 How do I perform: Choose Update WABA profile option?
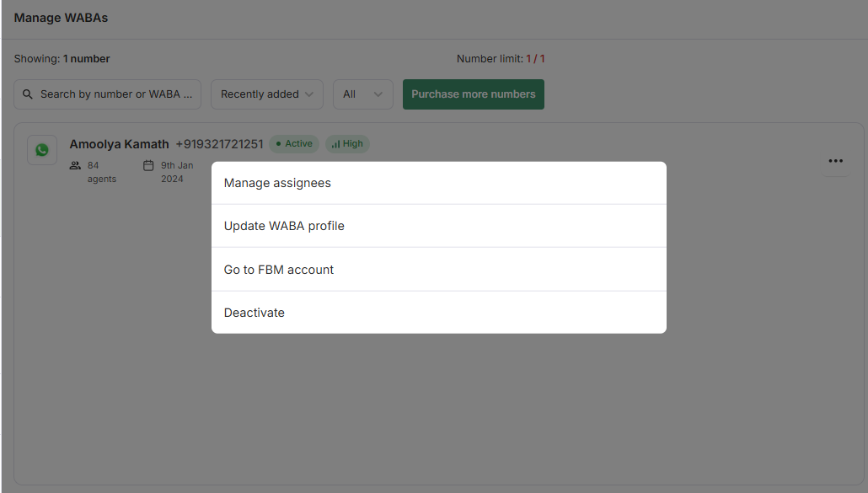click(x=284, y=226)
